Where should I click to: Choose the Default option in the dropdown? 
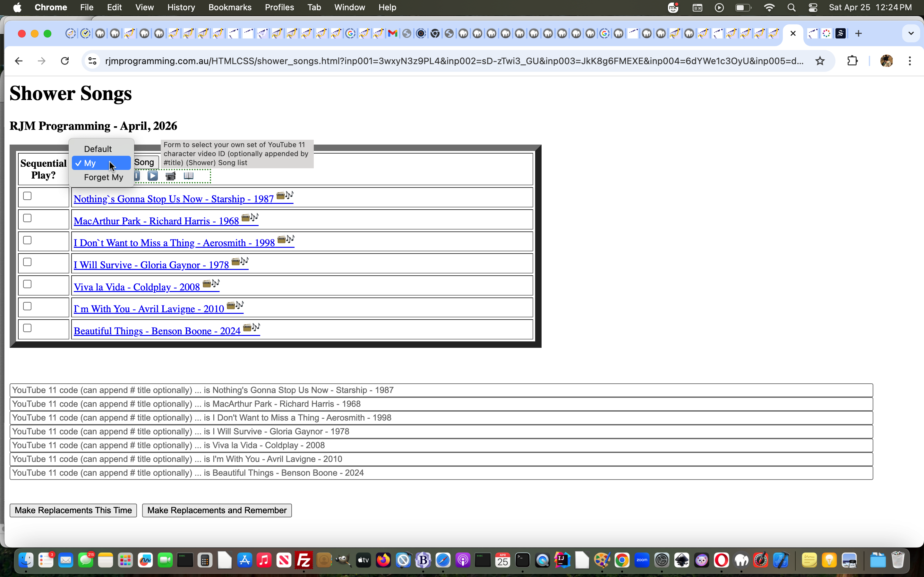[x=98, y=149]
